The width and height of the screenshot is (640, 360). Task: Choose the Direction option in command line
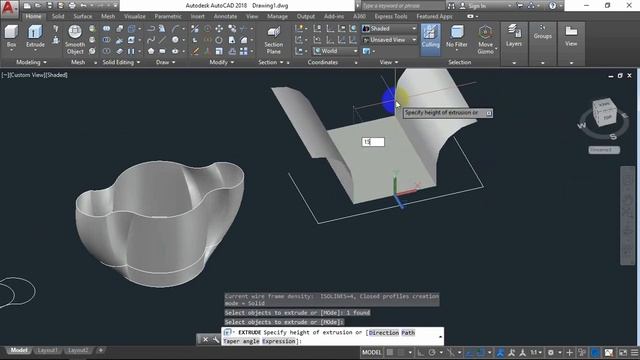point(383,333)
